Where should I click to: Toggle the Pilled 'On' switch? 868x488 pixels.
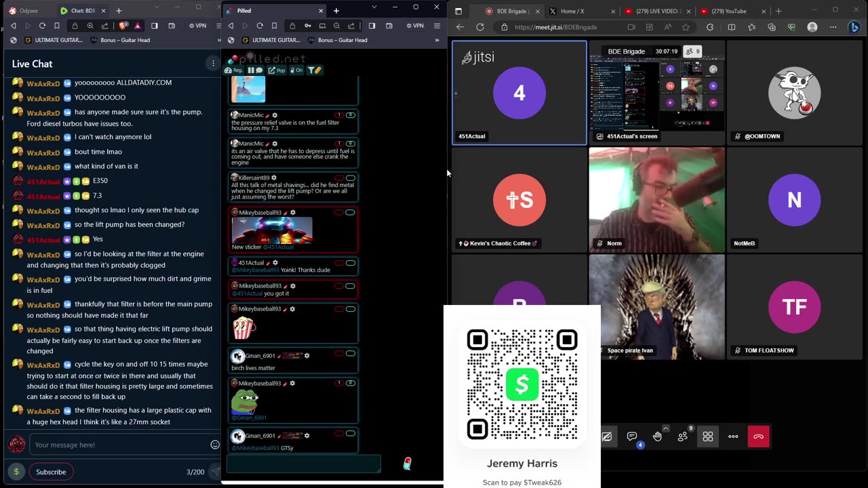pyautogui.click(x=296, y=70)
